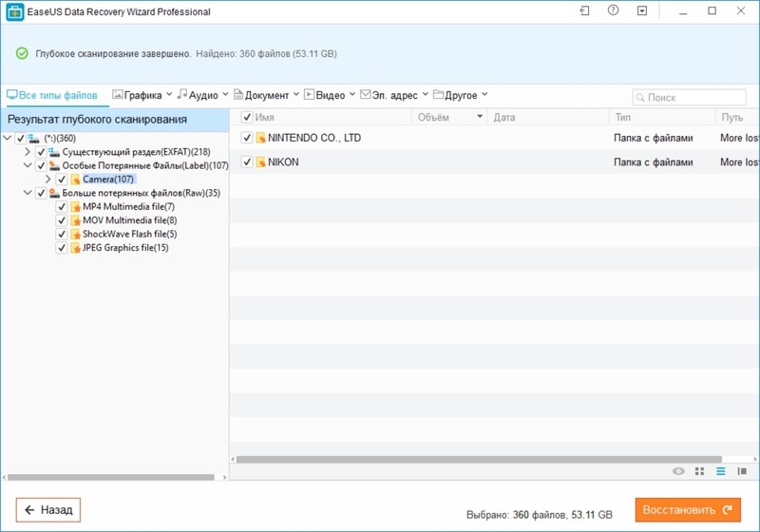Expand the Существующий раздел(EXFAT) tree node
760x532 pixels.
28,152
